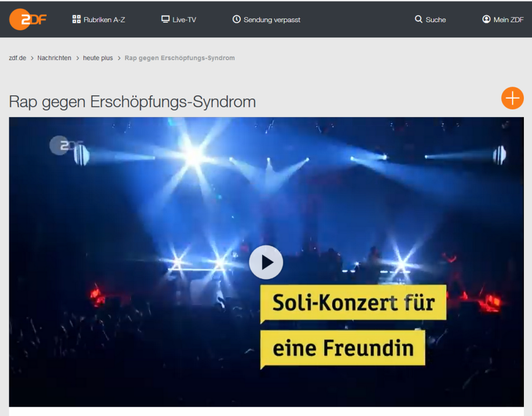Image resolution: width=532 pixels, height=416 pixels.
Task: Open Mein ZDF account label
Action: point(509,19)
